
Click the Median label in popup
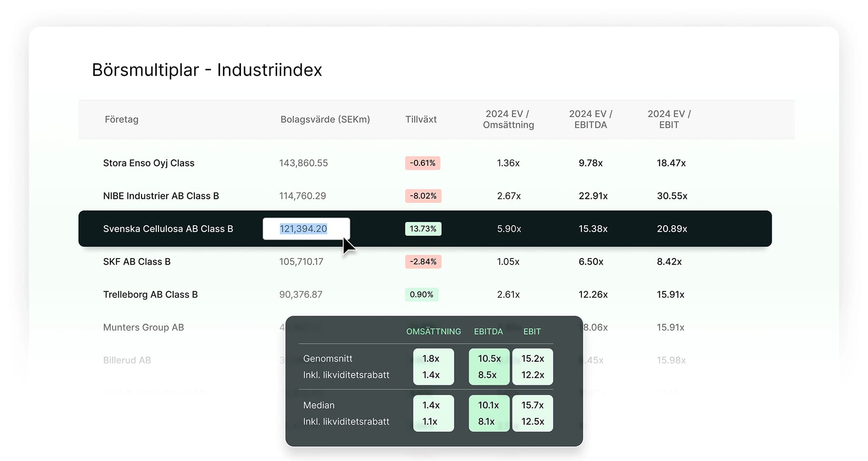click(x=319, y=405)
